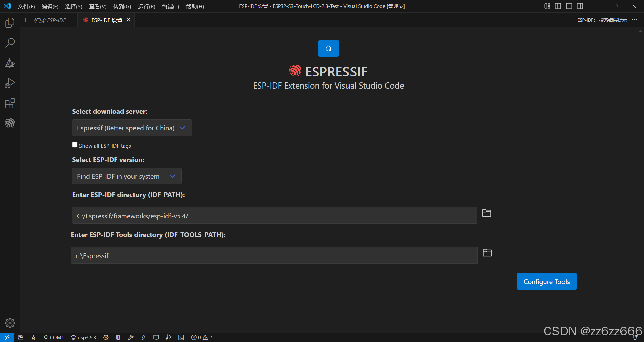Image resolution: width=644 pixels, height=342 pixels.
Task: Open Manage gear at bottom of activity bar
Action: point(10,323)
